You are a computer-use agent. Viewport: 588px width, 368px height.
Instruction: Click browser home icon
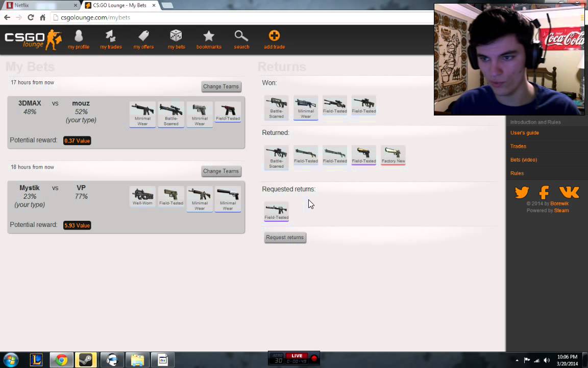coord(43,17)
